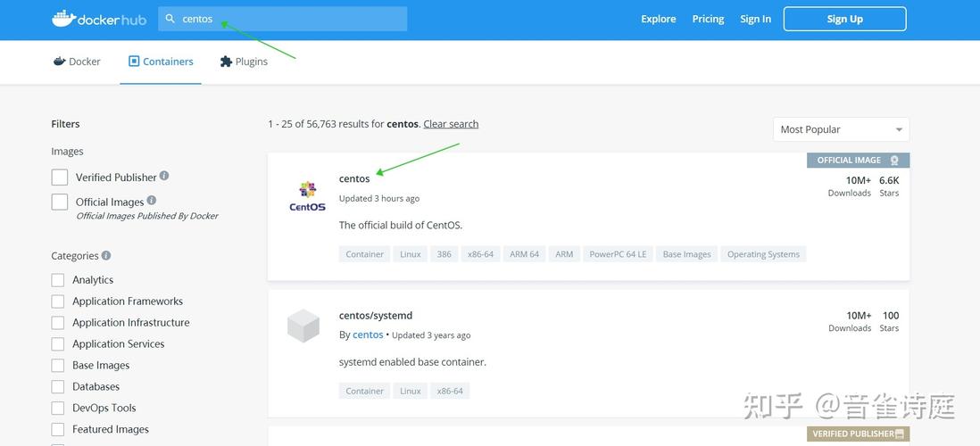Show info for Official Images filter
The height and width of the screenshot is (446, 980).
(x=151, y=201)
